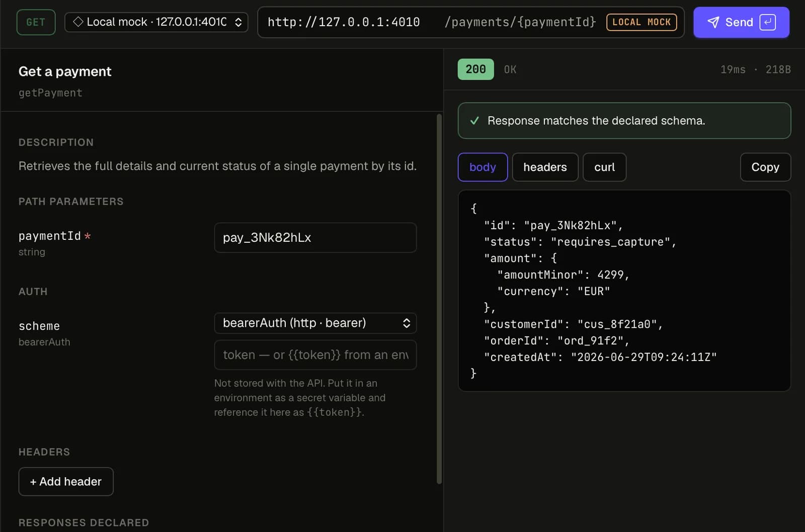Image resolution: width=805 pixels, height=532 pixels.
Task: Click the left panel vertical scrollbar
Action: [439, 299]
